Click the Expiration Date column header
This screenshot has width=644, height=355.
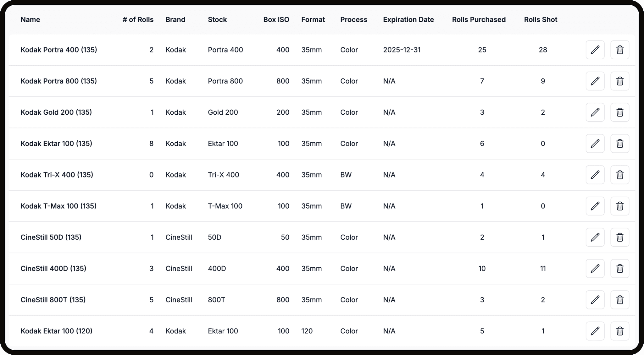click(408, 19)
